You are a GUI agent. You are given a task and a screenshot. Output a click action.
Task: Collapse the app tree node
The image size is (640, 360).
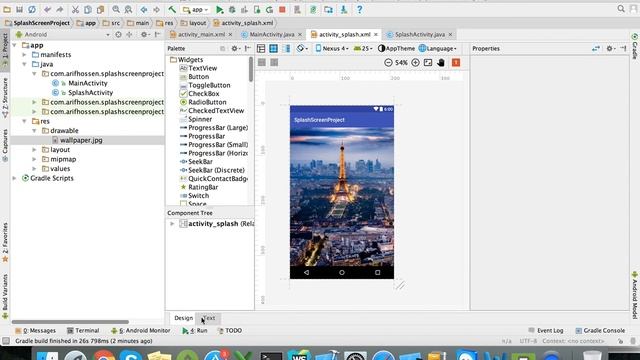tap(15, 45)
